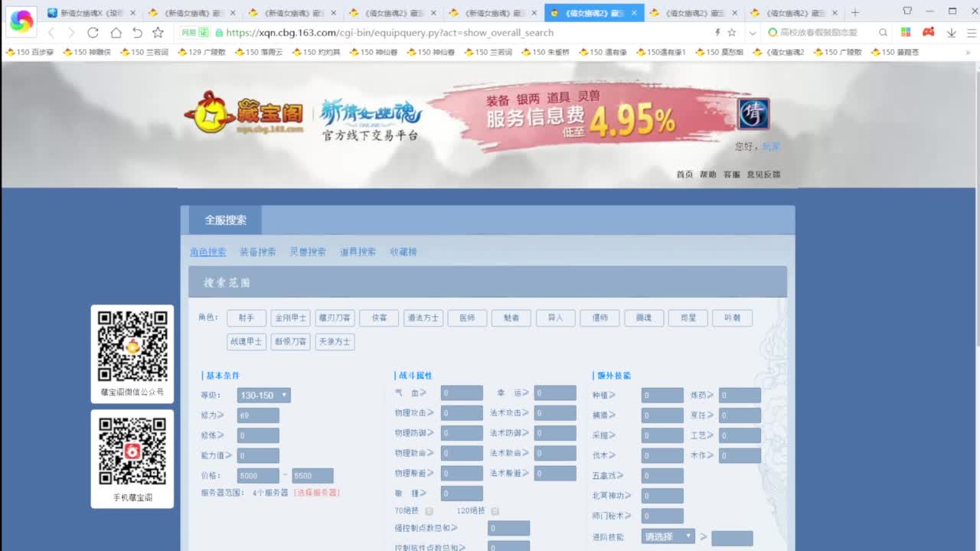The height and width of the screenshot is (551, 980).
Task: Reload the page with the refresh icon
Action: tap(93, 32)
